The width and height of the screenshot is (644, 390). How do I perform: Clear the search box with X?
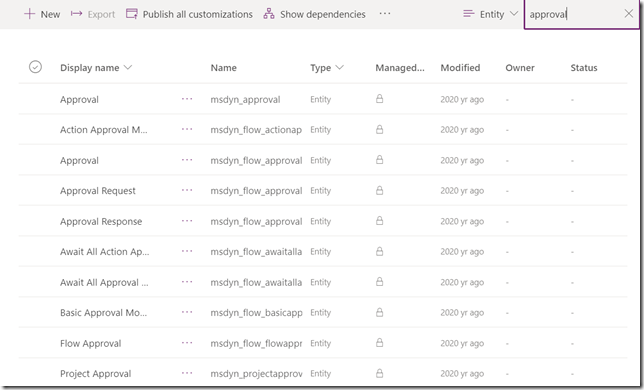coord(628,14)
